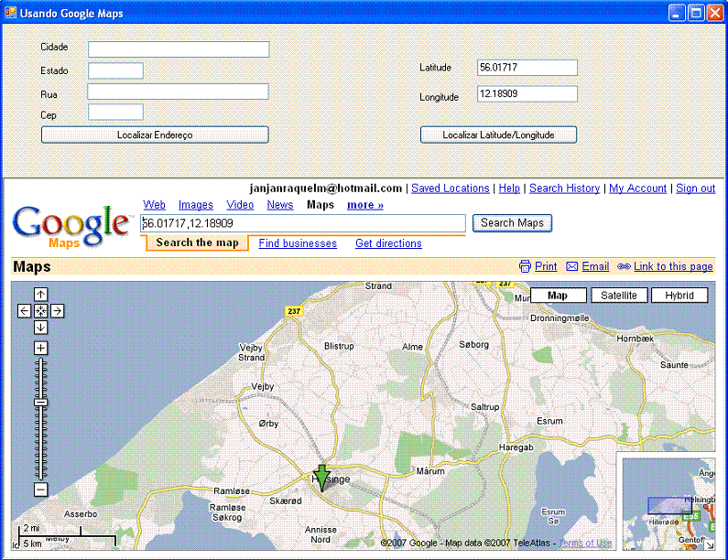Select the Map view type
This screenshot has width=728, height=560.
point(558,295)
